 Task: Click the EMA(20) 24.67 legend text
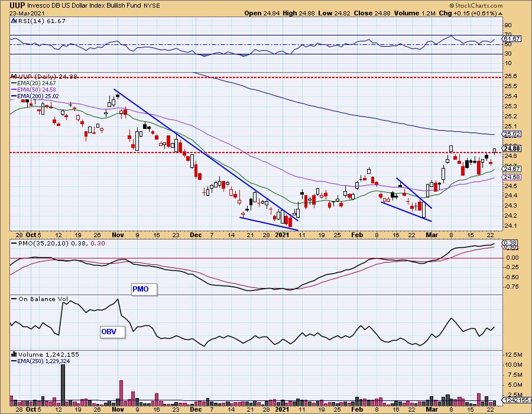tap(37, 83)
